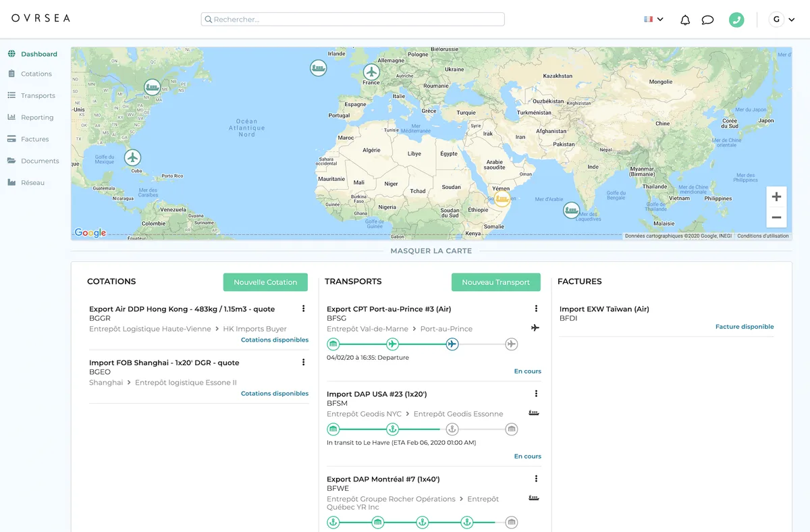810x532 pixels.
Task: Open Export CPT Port-au-Prince #3 transport
Action: click(x=389, y=309)
